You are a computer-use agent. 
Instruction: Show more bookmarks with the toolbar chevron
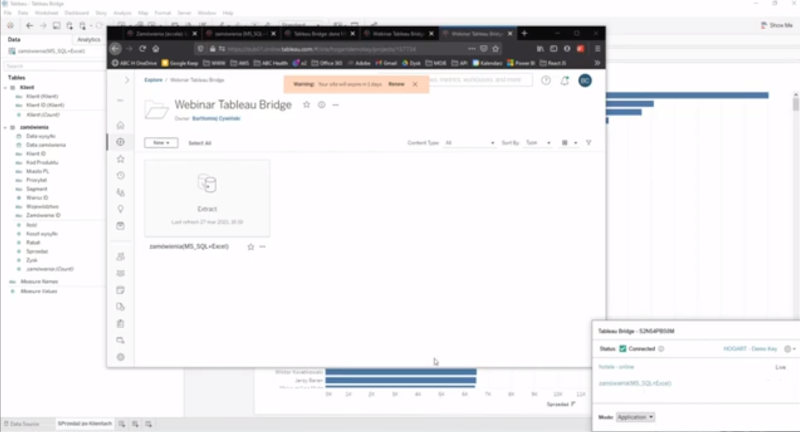tap(597, 63)
